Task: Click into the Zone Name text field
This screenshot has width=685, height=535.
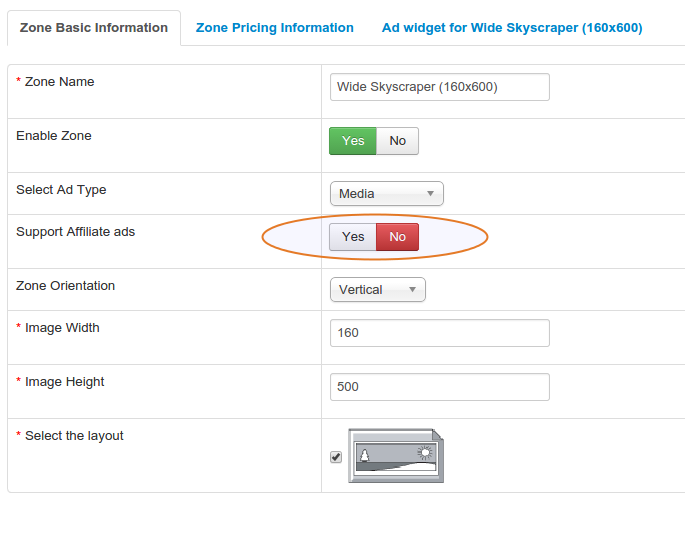Action: [x=439, y=87]
